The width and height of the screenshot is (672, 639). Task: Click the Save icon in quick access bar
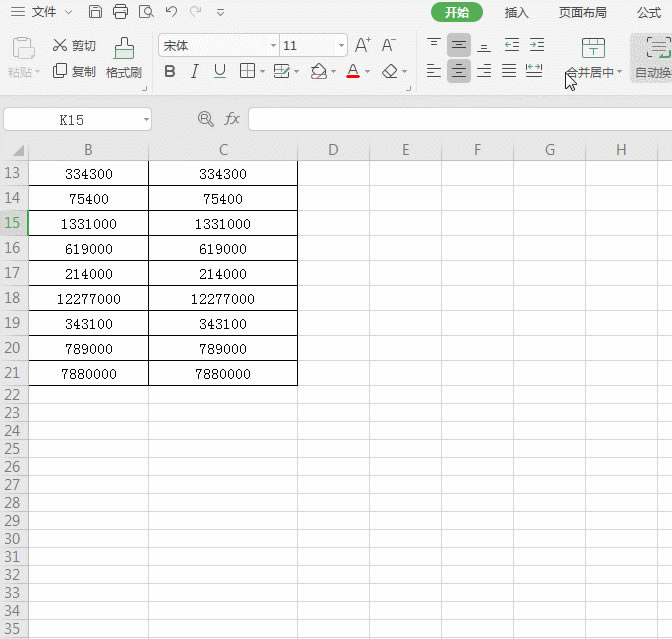95,12
